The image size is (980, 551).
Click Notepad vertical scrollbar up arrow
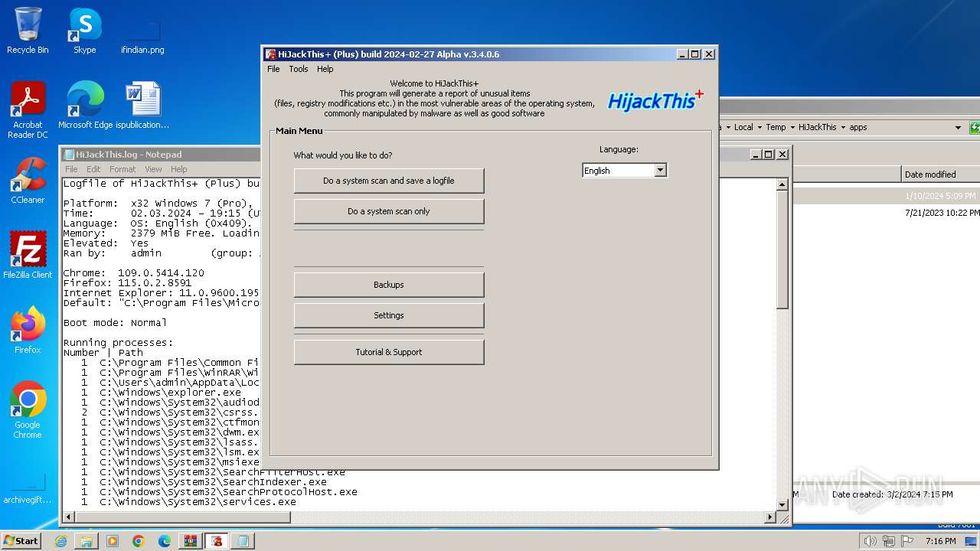point(782,184)
